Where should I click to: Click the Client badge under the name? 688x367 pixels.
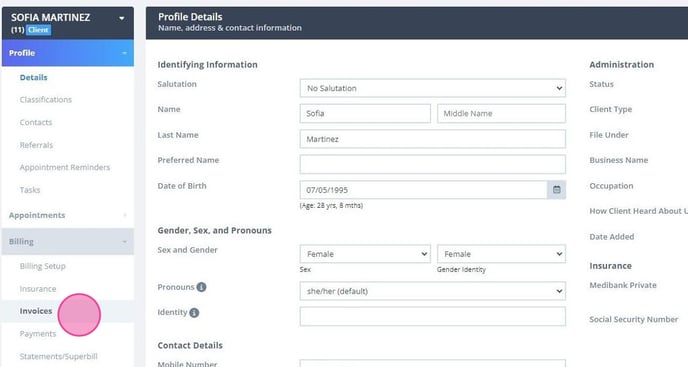pos(39,30)
